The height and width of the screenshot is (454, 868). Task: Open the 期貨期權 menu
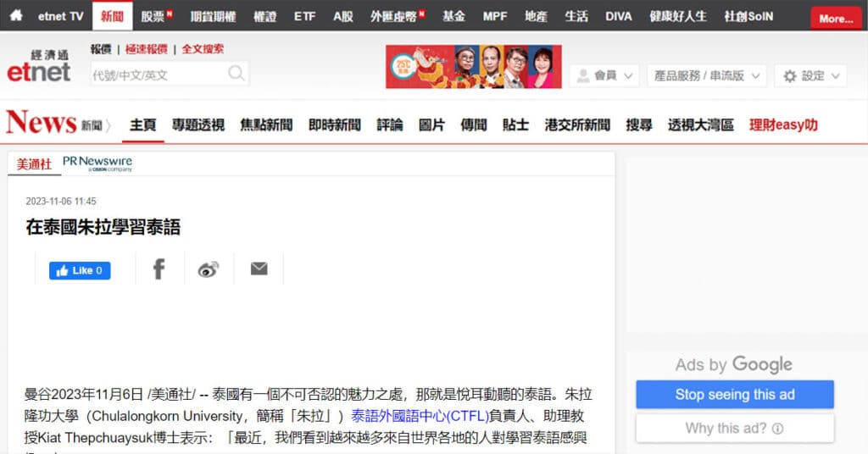coord(213,16)
